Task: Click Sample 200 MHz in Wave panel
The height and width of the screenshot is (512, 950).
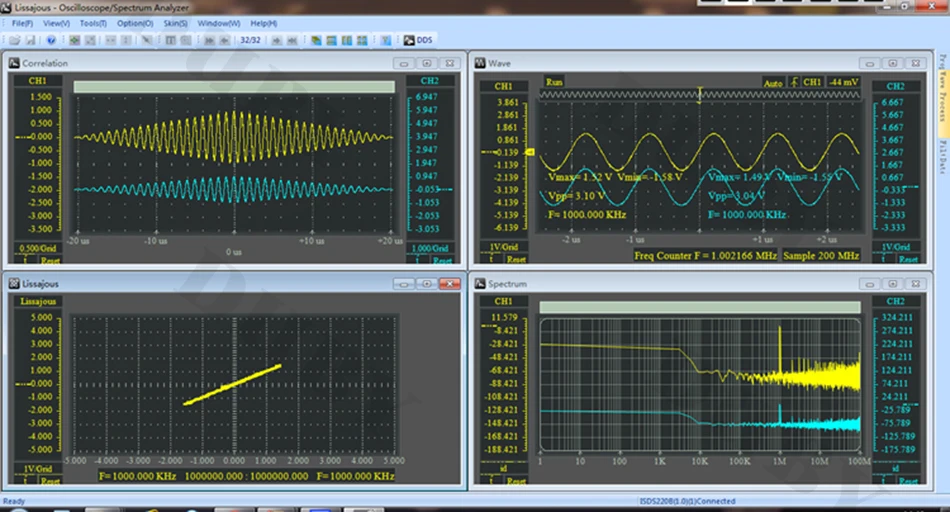Action: 821,256
